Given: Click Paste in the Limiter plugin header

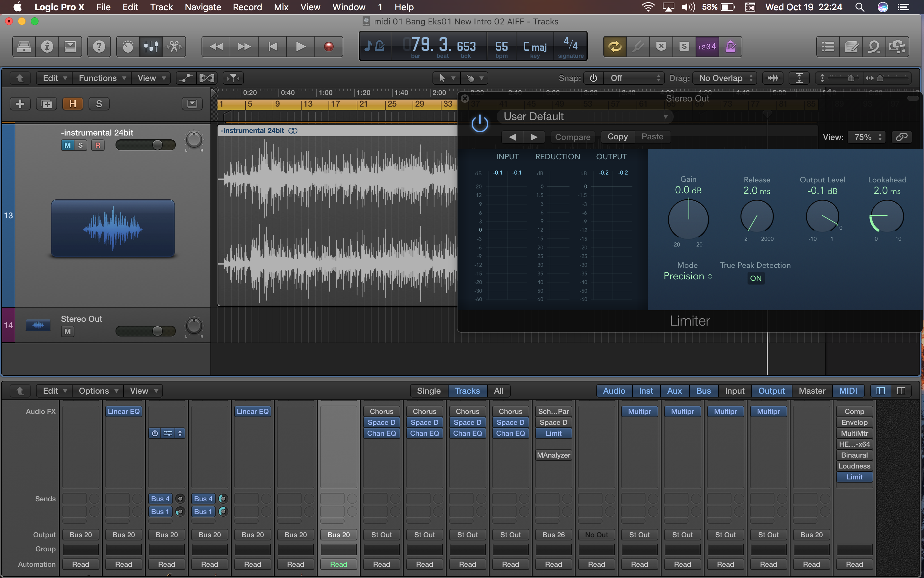Looking at the screenshot, I should pyautogui.click(x=652, y=136).
